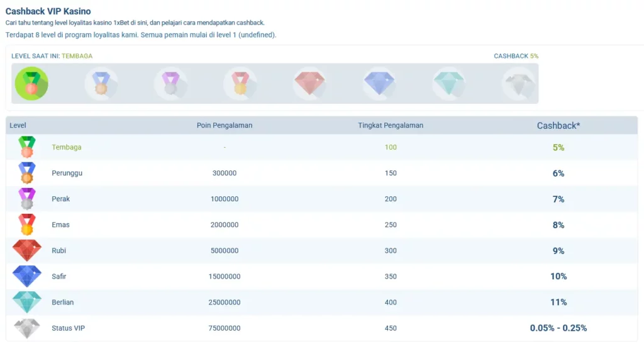The width and height of the screenshot is (644, 344).
Task: Click the Tembaga medal icon in table row
Action: tap(27, 147)
